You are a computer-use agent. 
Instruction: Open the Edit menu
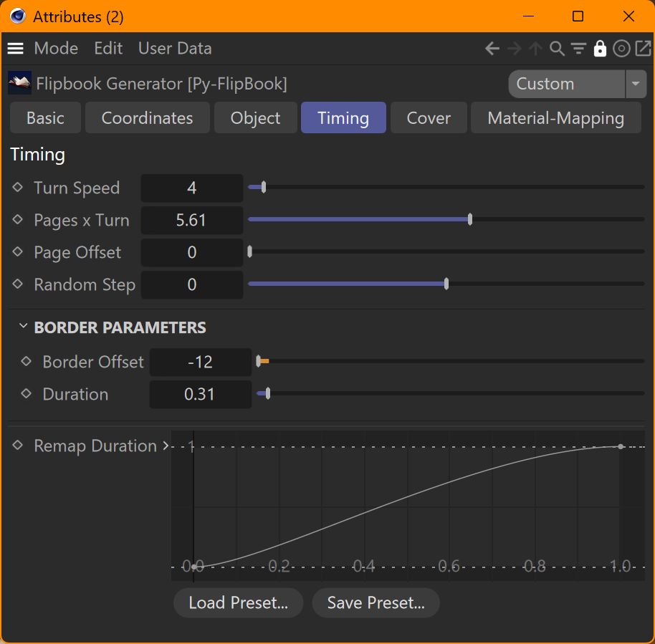(x=108, y=49)
